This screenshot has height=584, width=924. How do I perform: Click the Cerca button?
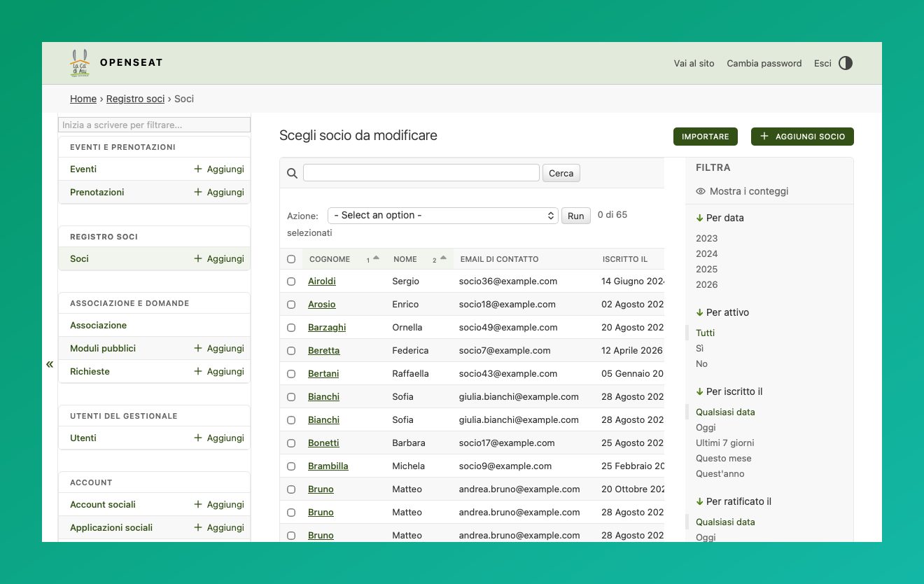click(561, 173)
